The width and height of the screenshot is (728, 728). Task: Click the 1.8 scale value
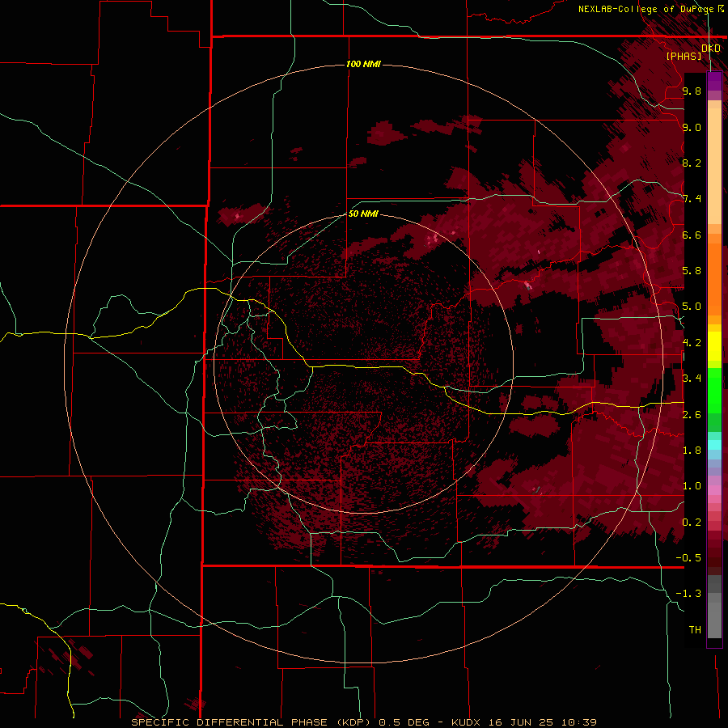(692, 451)
